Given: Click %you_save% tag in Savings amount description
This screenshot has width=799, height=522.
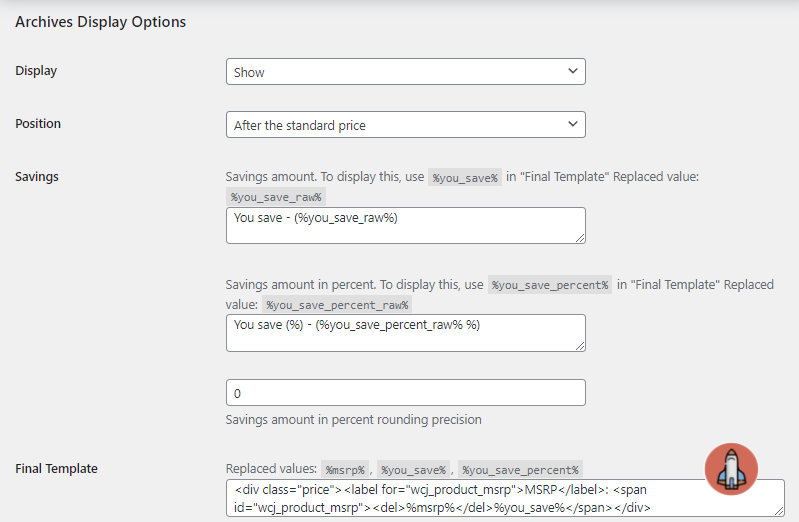Looking at the screenshot, I should (x=464, y=177).
